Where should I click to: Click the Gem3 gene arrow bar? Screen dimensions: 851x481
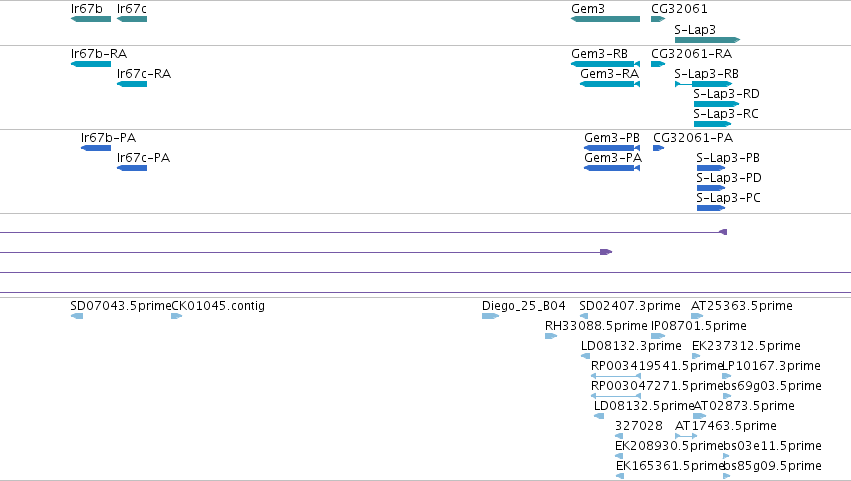(605, 19)
